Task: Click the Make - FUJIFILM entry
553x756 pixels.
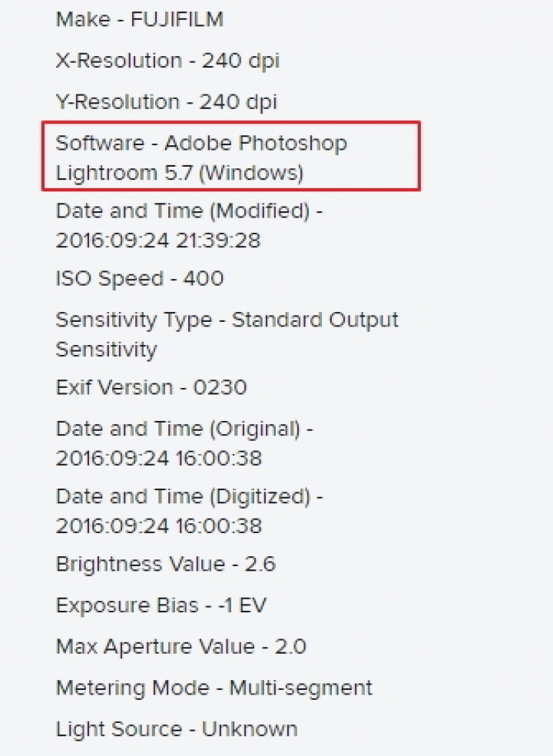Action: pyautogui.click(x=139, y=20)
